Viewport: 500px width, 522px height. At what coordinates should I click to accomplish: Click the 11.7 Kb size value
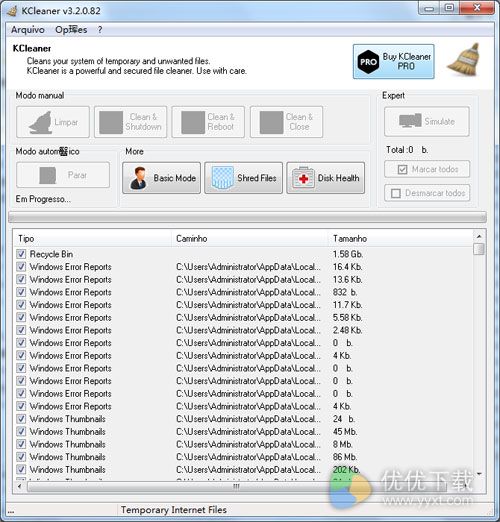[x=347, y=305]
